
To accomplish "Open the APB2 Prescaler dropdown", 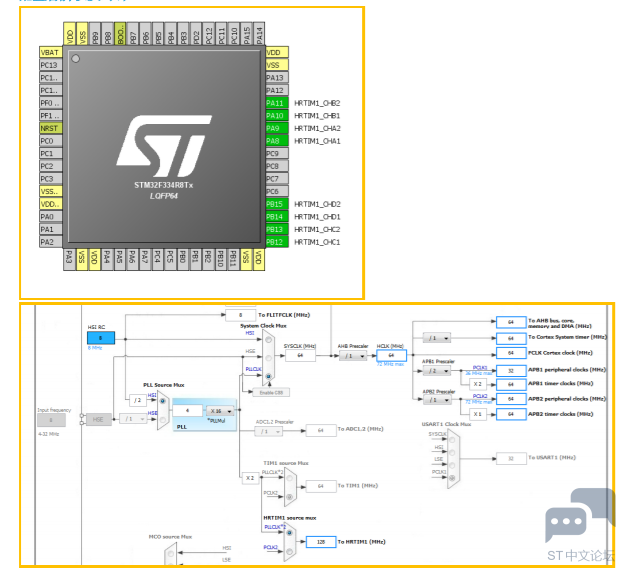I will click(437, 400).
